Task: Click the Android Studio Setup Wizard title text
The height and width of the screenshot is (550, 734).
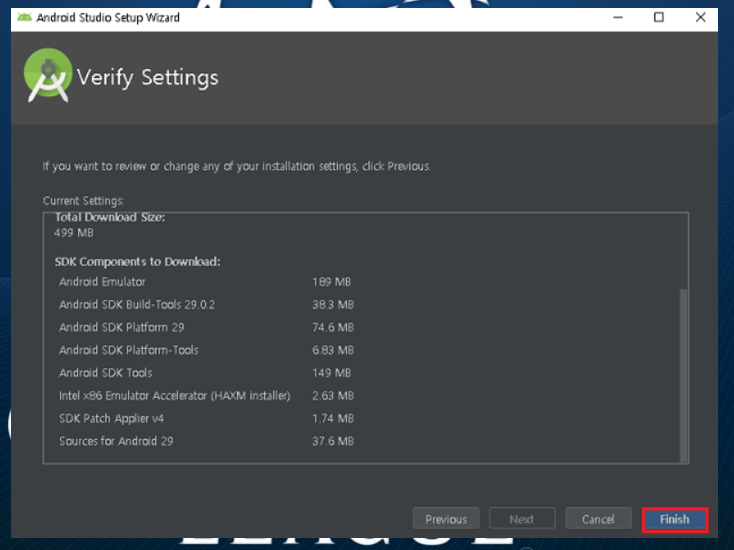Action: 108,18
